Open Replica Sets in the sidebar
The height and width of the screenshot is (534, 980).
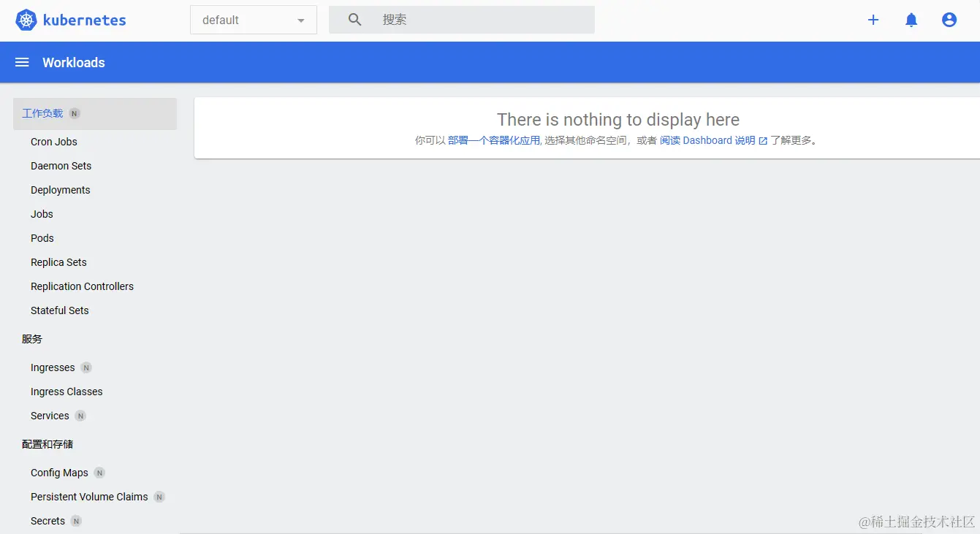point(58,262)
